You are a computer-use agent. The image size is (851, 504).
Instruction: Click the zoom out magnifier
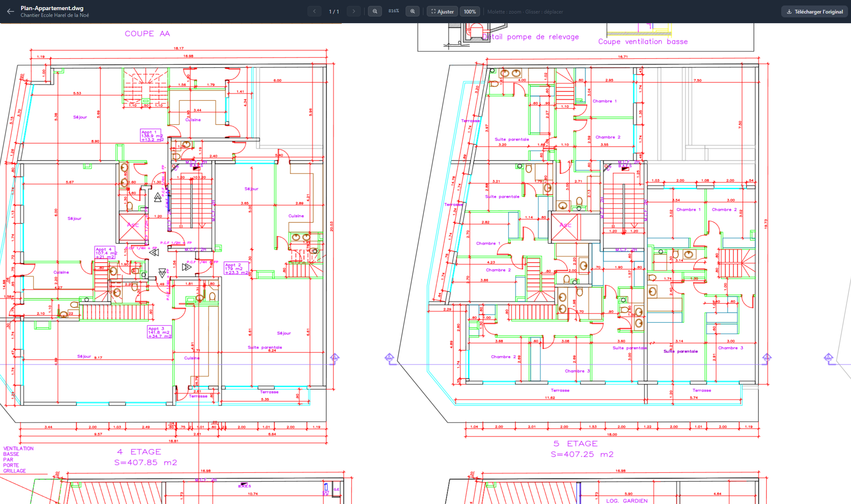(x=375, y=11)
